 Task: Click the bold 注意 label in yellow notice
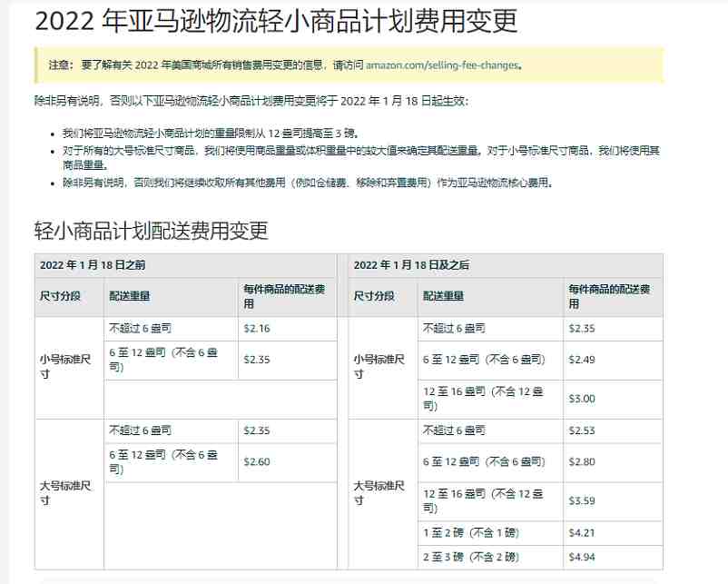[60, 65]
